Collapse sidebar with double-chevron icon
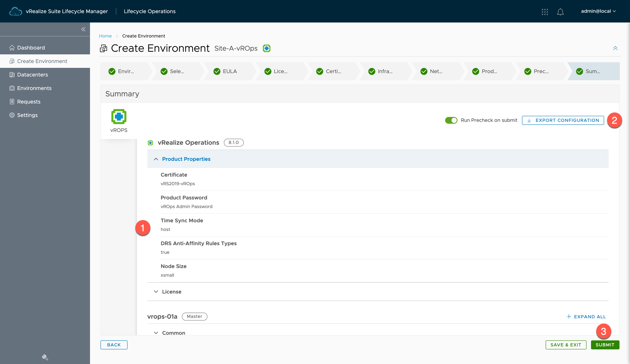The height and width of the screenshot is (364, 630). 83,29
